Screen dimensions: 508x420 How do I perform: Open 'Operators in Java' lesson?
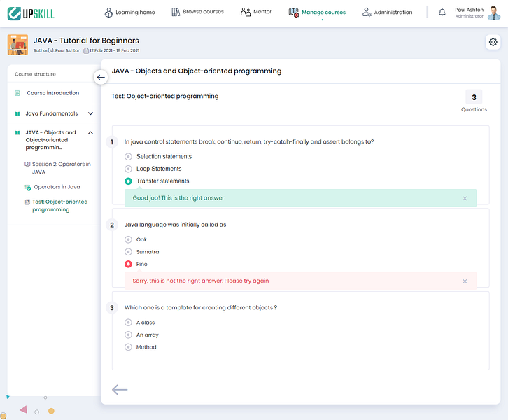point(57,187)
